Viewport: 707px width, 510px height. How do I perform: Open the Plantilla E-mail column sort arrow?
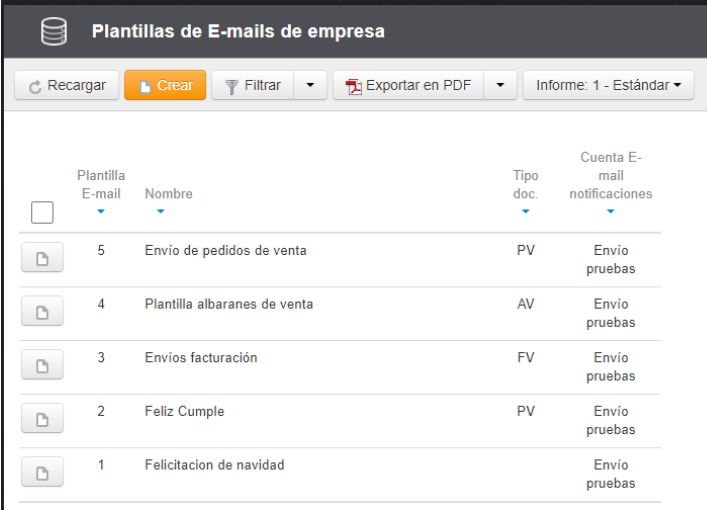pos(101,212)
